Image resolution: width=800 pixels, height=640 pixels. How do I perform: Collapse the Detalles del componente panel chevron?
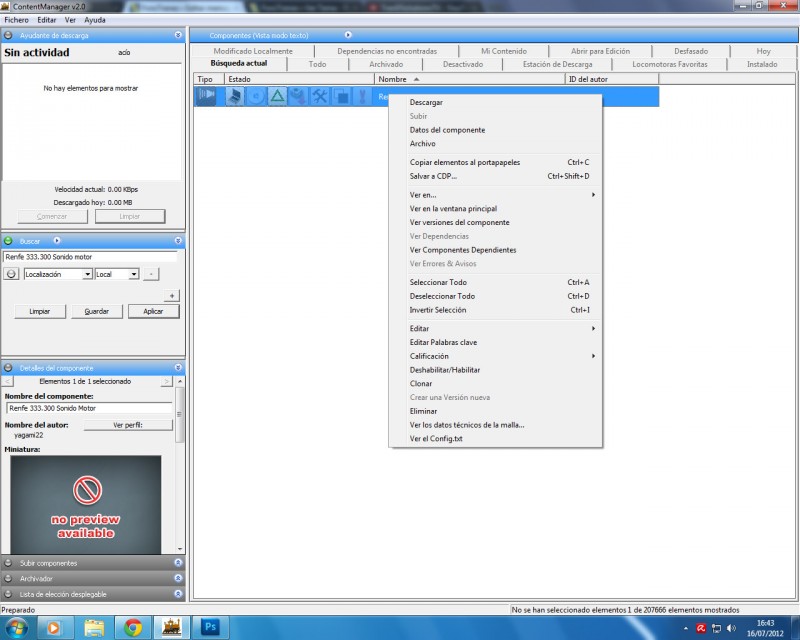click(178, 367)
